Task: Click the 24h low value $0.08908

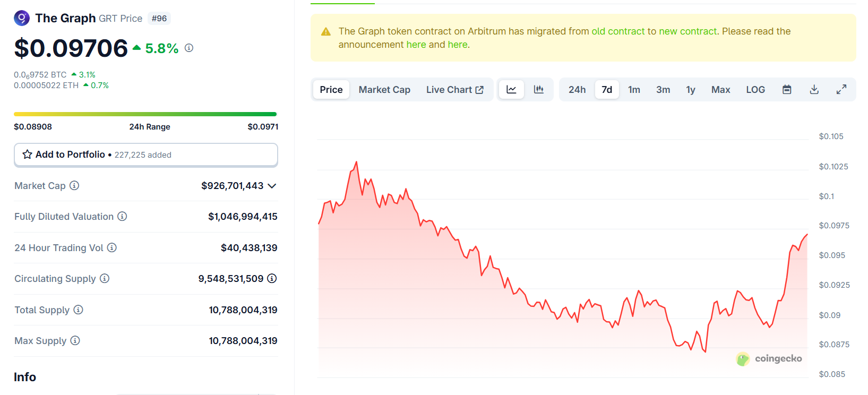Action: [33, 127]
